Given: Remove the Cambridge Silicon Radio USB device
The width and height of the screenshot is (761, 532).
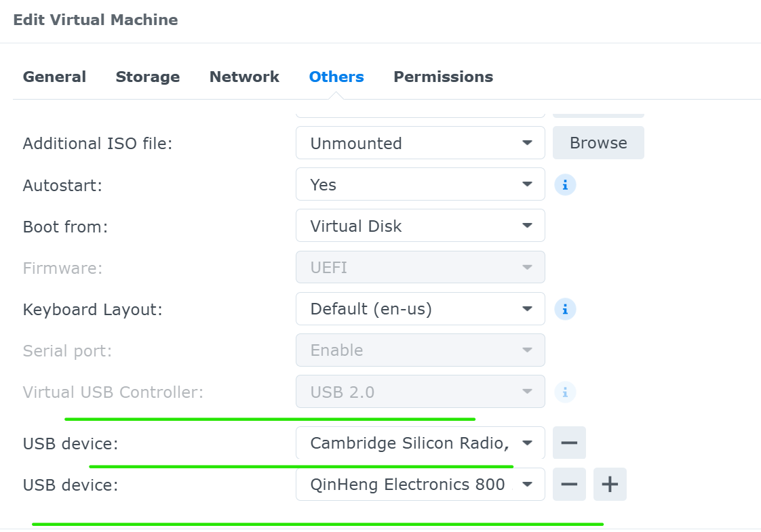Looking at the screenshot, I should 569,443.
